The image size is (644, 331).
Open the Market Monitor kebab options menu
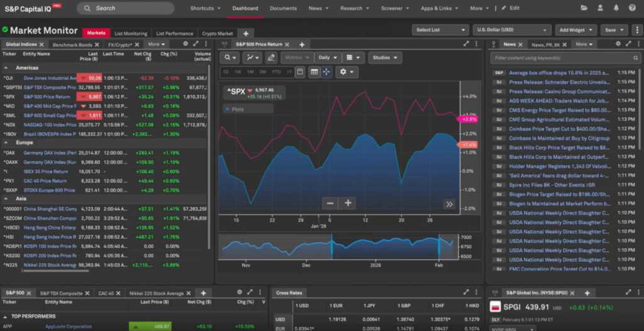pyautogui.click(x=637, y=30)
